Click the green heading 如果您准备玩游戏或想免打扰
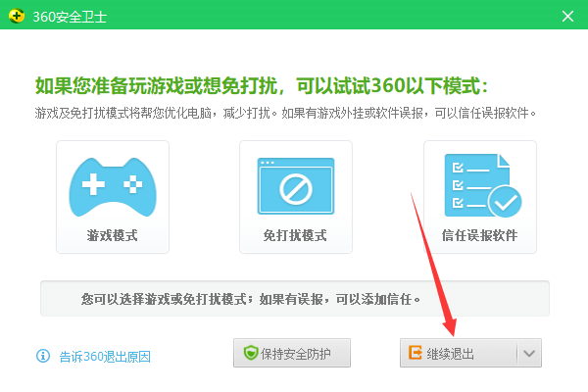Screen dimensions: 588x392 [x=262, y=85]
